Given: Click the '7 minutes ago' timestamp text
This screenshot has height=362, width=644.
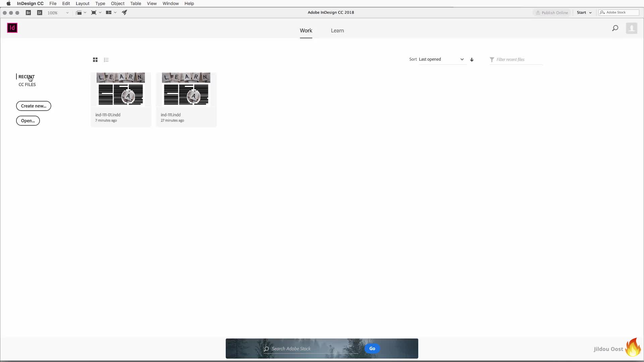Looking at the screenshot, I should tap(106, 120).
